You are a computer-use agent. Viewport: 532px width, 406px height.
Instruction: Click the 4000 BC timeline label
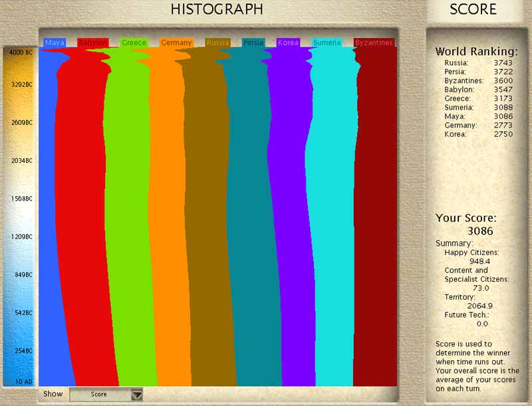[21, 52]
